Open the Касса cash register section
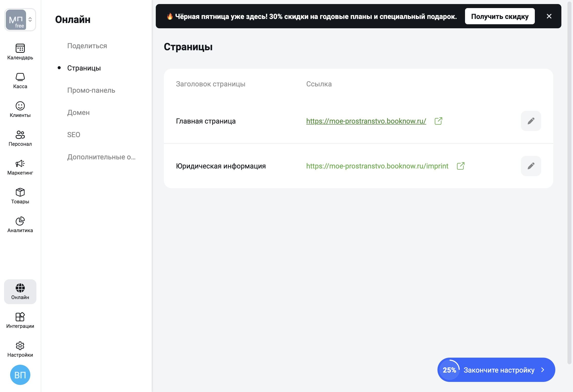The height and width of the screenshot is (392, 573). click(20, 81)
